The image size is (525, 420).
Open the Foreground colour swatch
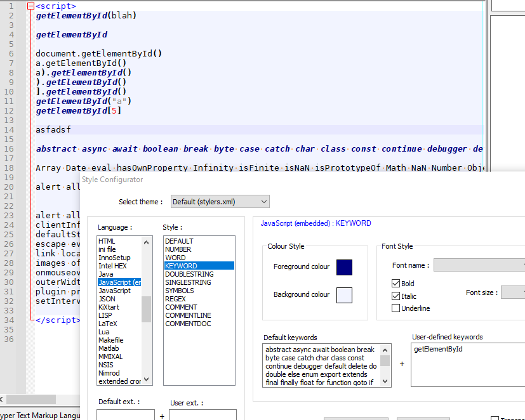[x=344, y=267]
